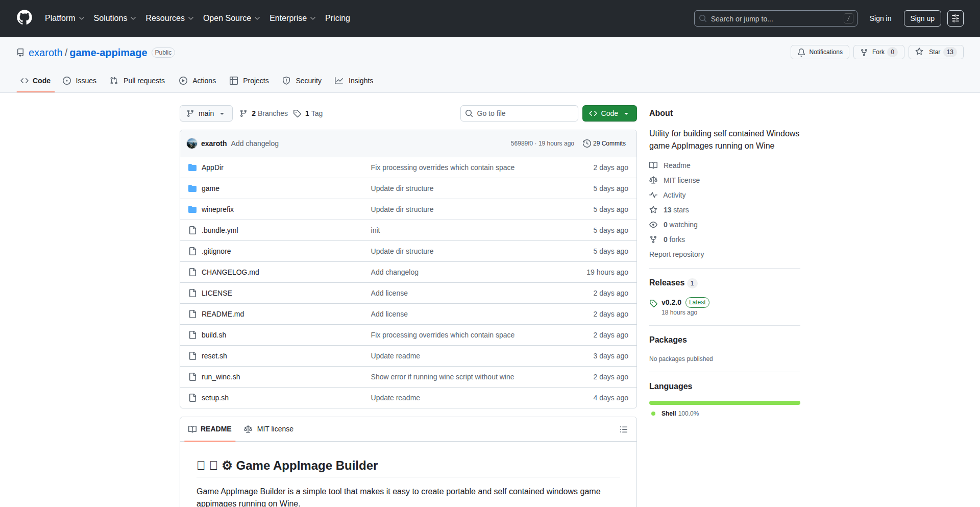This screenshot has width=980, height=507.
Task: Open the GitHub homepage logo
Action: click(x=24, y=18)
